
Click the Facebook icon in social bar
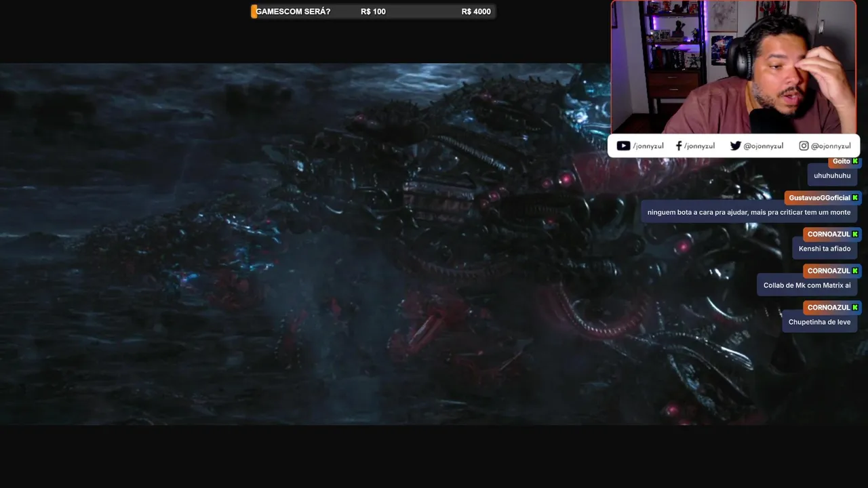click(679, 146)
